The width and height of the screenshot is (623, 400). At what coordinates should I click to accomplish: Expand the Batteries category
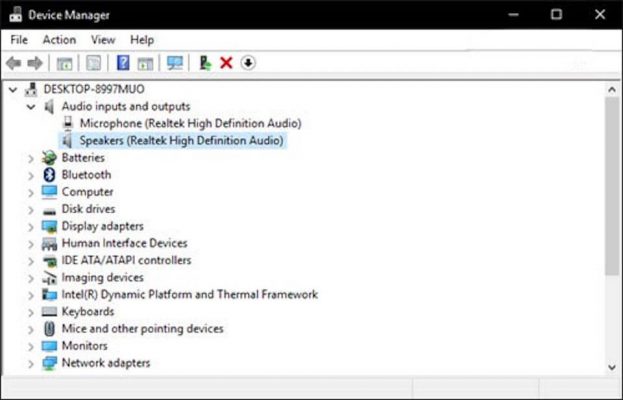coord(31,158)
